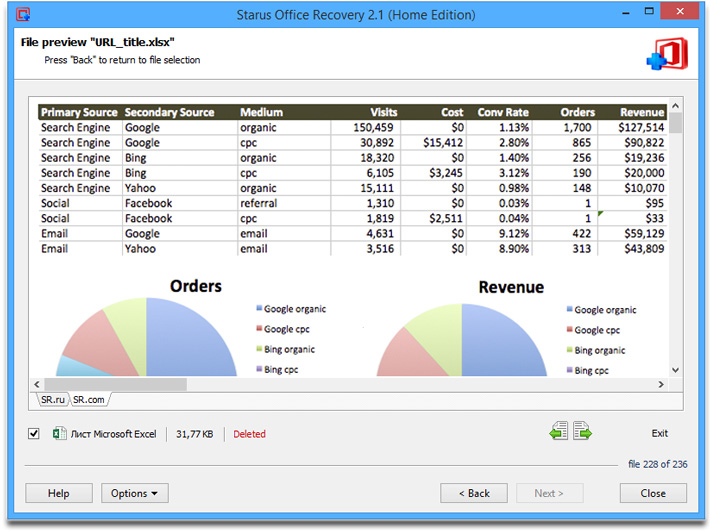The height and width of the screenshot is (531, 710).
Task: Click the vertical scrollbar up arrow
Action: point(676,106)
